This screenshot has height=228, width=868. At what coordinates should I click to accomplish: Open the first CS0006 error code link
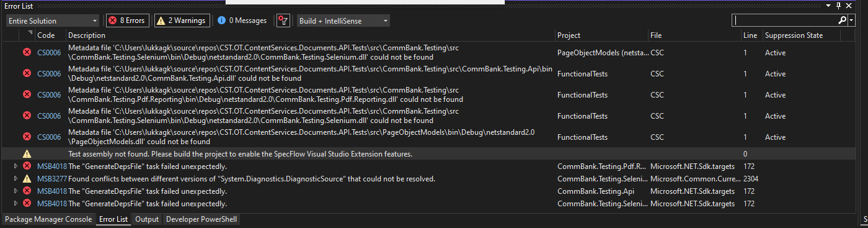[49, 53]
